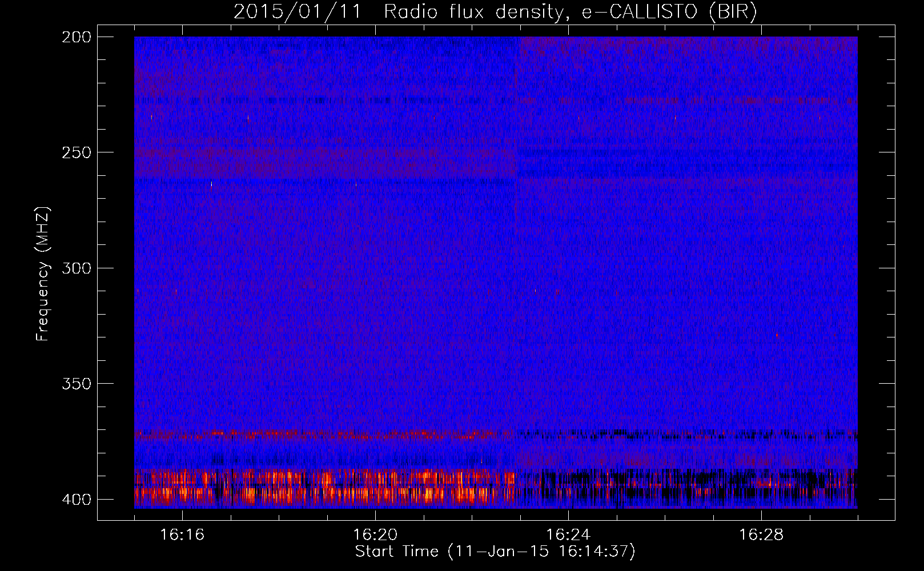Click the 250 frequency tick label
The height and width of the screenshot is (571, 924).
[76, 152]
